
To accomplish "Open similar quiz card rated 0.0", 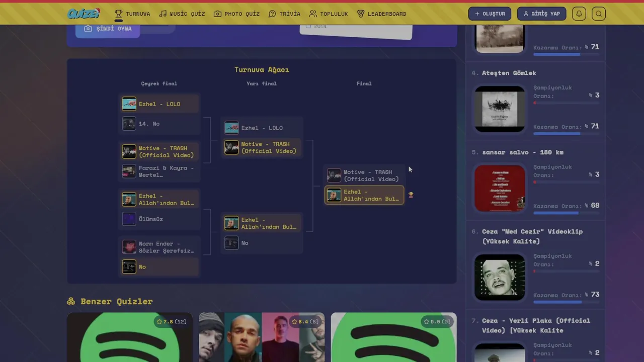I will point(393,337).
